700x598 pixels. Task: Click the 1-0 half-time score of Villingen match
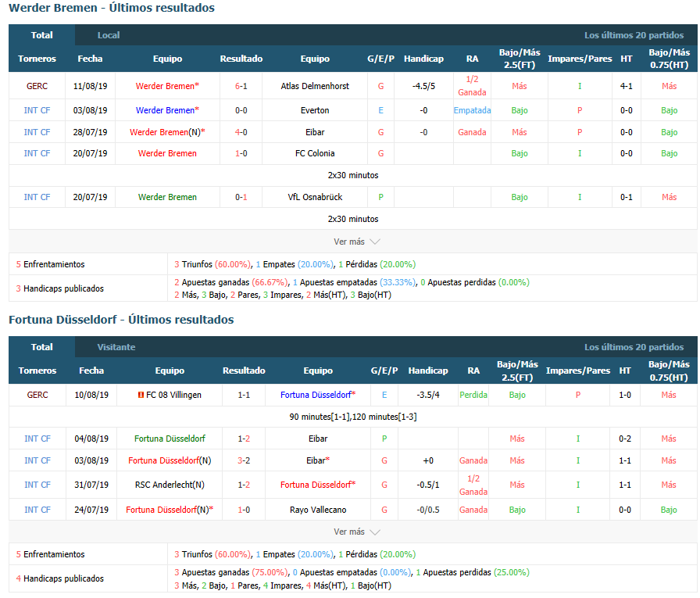pyautogui.click(x=625, y=395)
